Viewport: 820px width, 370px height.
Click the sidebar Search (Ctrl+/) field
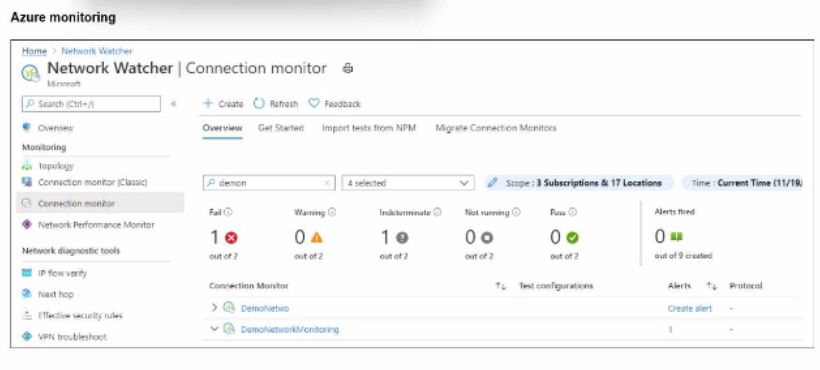coord(92,104)
